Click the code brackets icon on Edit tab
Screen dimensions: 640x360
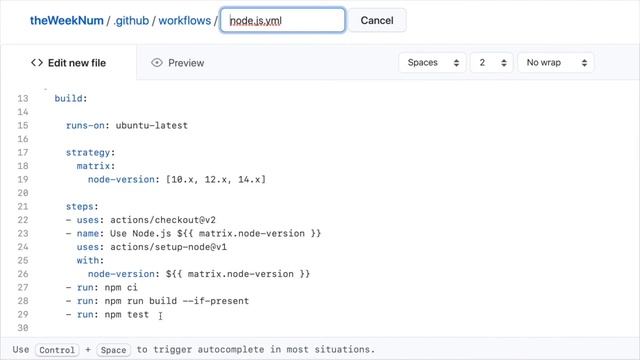pos(37,62)
